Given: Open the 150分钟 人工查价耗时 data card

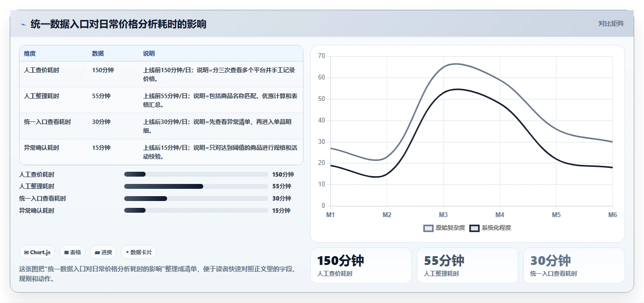Looking at the screenshot, I should point(361,265).
